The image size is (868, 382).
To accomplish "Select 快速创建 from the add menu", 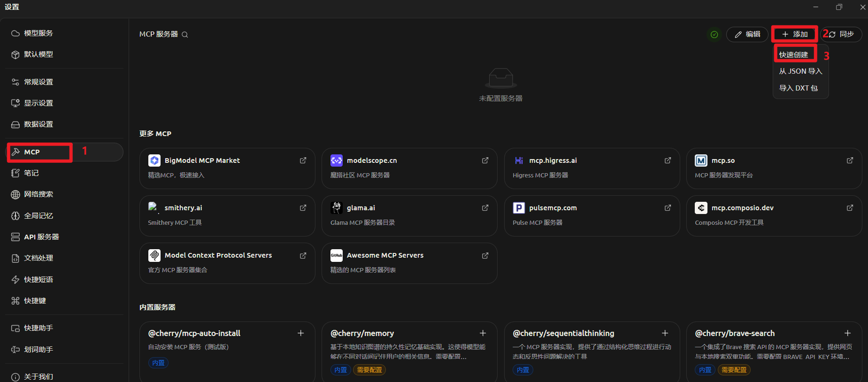I will pyautogui.click(x=794, y=55).
